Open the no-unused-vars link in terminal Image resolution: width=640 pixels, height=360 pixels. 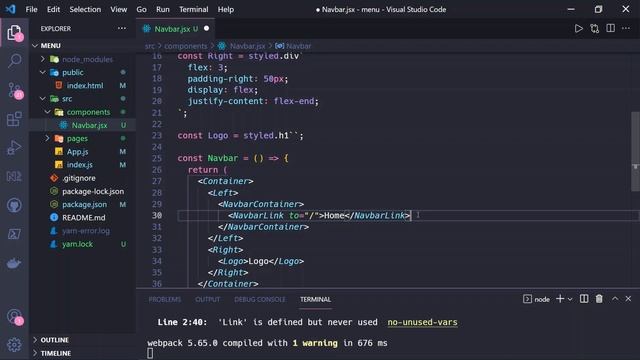click(x=422, y=322)
